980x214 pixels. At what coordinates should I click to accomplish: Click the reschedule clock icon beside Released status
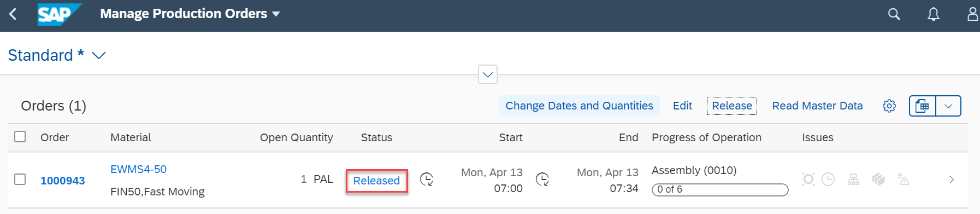427,180
